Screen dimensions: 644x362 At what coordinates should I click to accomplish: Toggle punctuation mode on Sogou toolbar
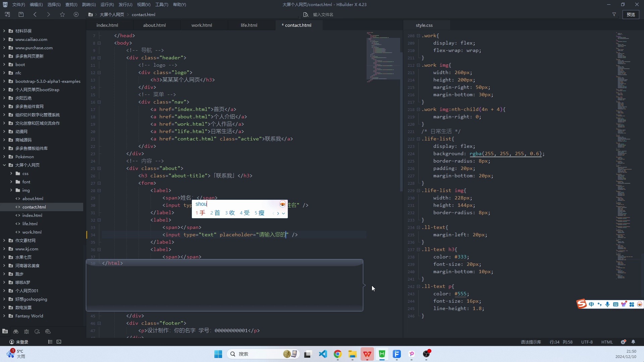point(599,304)
